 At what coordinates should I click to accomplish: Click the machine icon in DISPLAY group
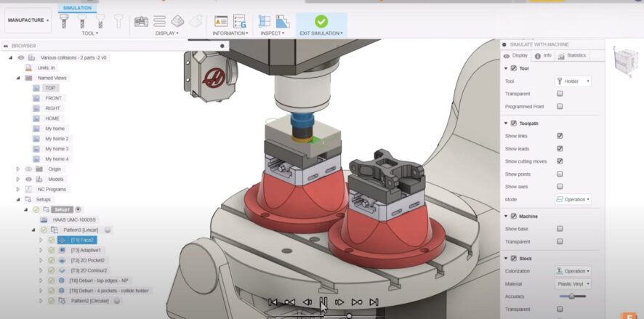point(141,21)
